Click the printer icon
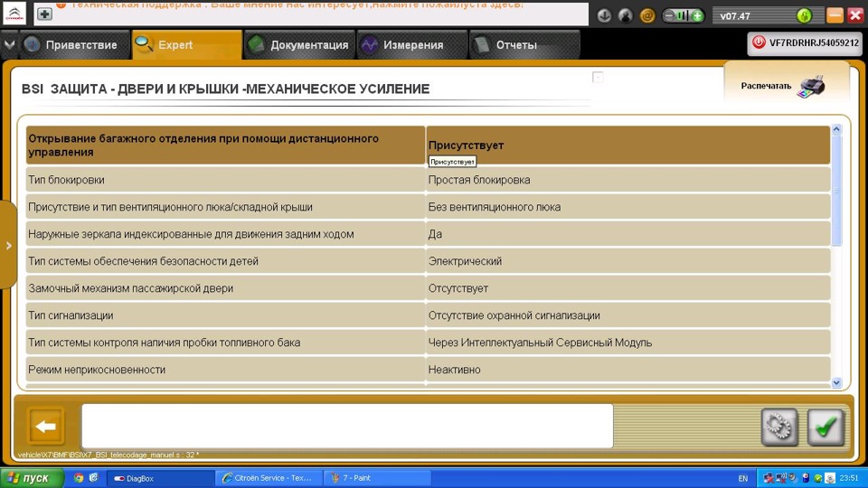The width and height of the screenshot is (868, 488). pyautogui.click(x=811, y=87)
